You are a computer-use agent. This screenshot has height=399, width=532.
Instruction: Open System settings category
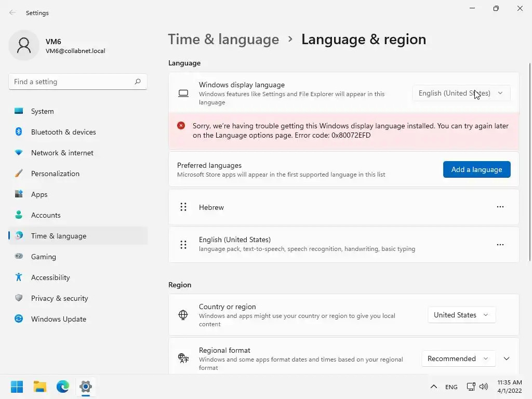78,111
